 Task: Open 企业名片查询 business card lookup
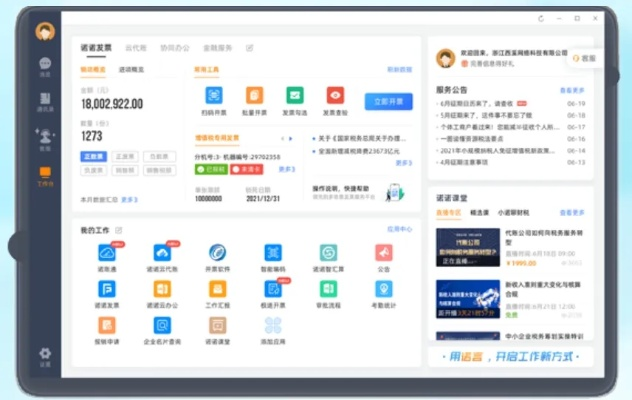point(162,325)
